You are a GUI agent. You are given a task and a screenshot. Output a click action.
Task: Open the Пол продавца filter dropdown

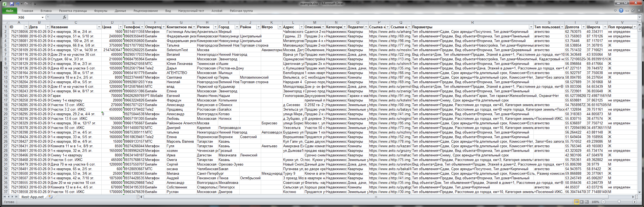coord(635,27)
